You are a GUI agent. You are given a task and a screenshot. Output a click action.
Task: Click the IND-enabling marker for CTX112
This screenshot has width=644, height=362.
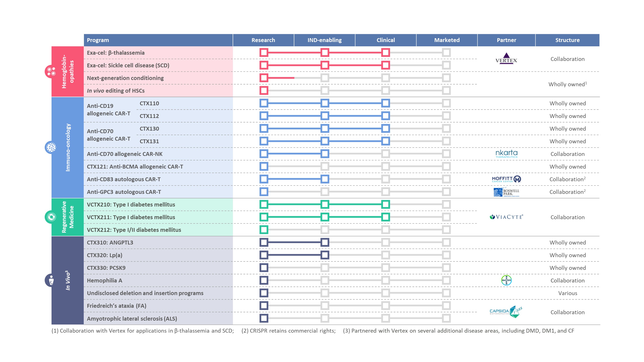pos(325,116)
